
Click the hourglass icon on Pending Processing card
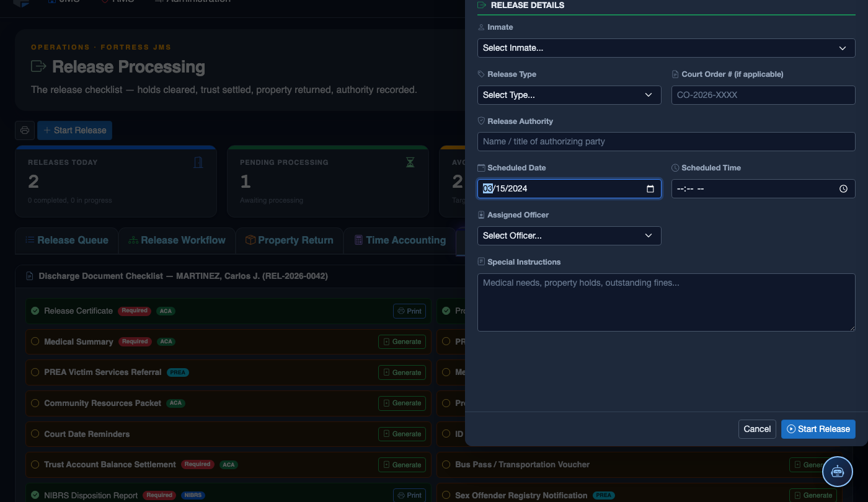(x=410, y=162)
